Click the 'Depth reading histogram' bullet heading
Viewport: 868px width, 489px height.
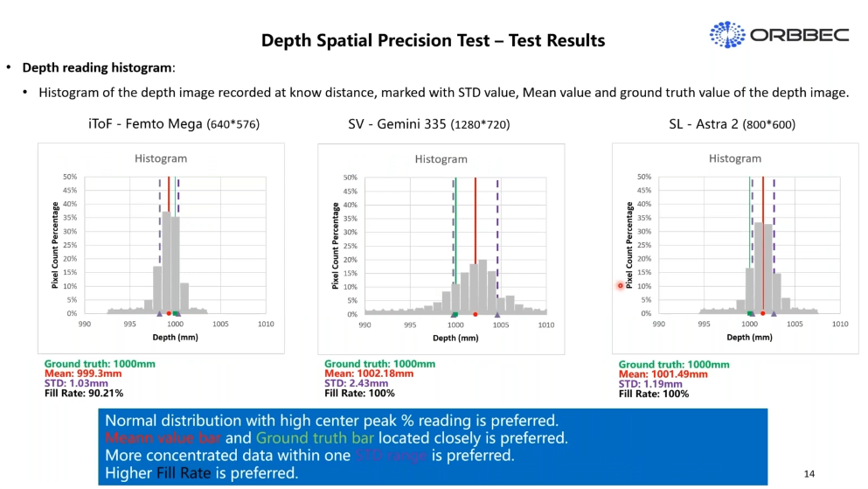(x=97, y=67)
